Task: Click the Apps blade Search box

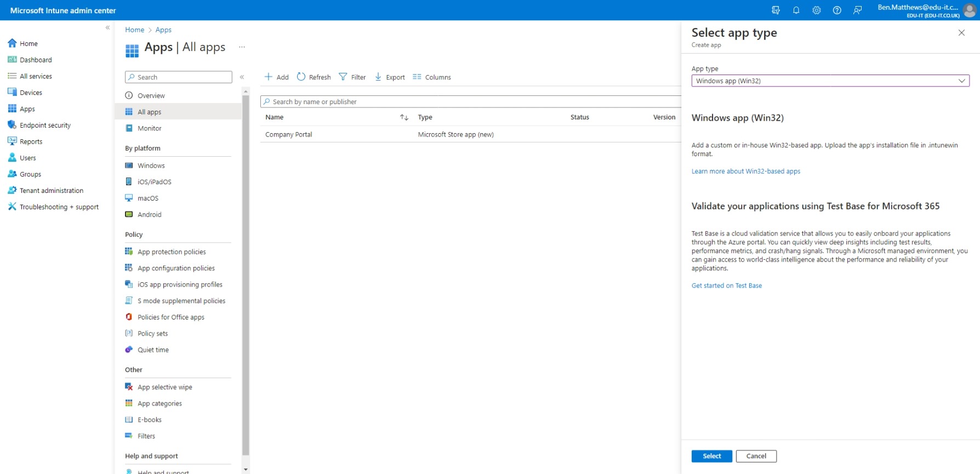Action: click(x=179, y=77)
